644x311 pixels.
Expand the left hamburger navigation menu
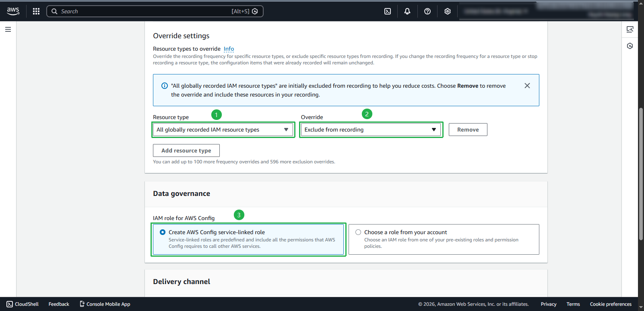tap(8, 29)
